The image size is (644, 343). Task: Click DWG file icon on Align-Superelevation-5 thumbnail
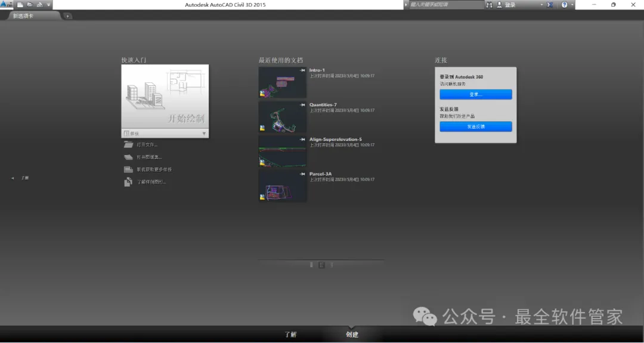tap(262, 163)
